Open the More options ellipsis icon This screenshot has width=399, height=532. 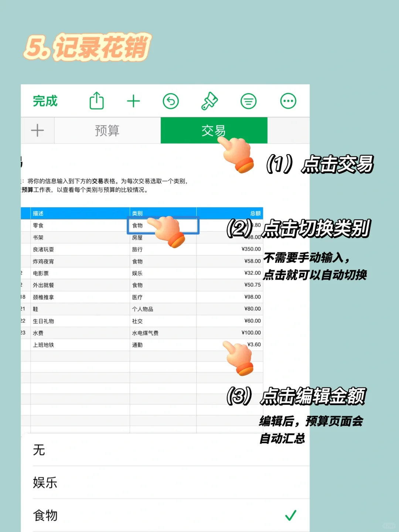click(288, 101)
